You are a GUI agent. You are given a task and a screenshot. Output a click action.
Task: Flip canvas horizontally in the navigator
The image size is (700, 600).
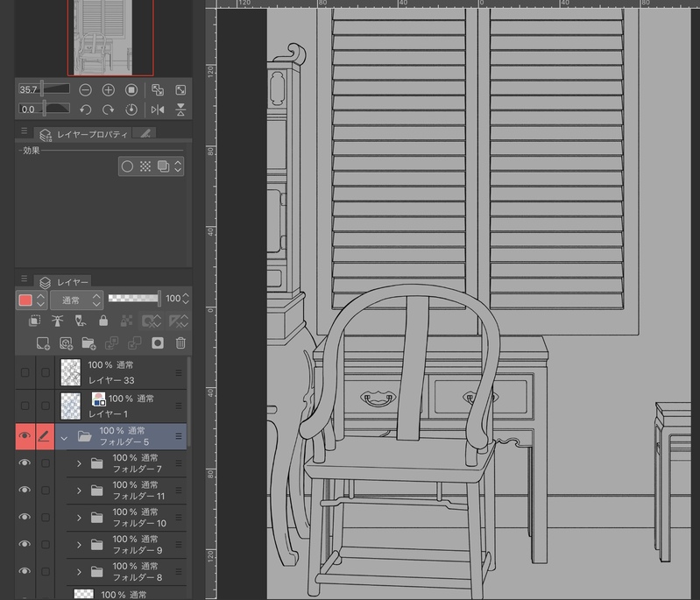click(x=158, y=109)
